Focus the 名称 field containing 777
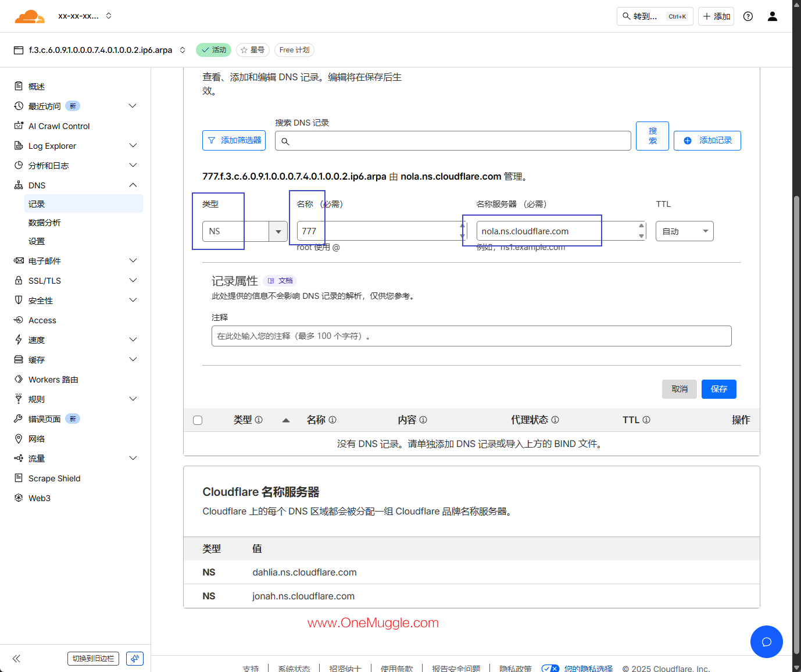801x672 pixels. tap(382, 231)
